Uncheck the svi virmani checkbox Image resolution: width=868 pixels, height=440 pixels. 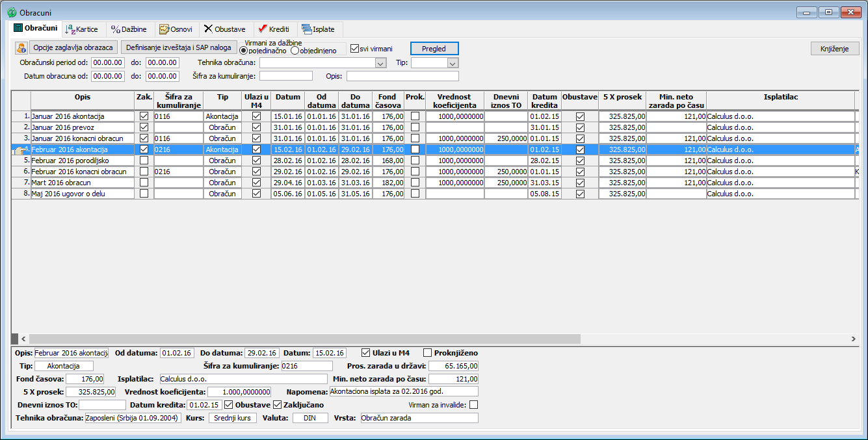click(x=354, y=48)
